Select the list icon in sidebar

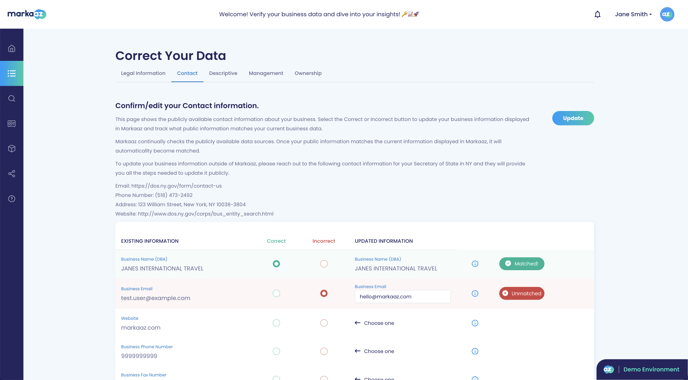coord(12,73)
